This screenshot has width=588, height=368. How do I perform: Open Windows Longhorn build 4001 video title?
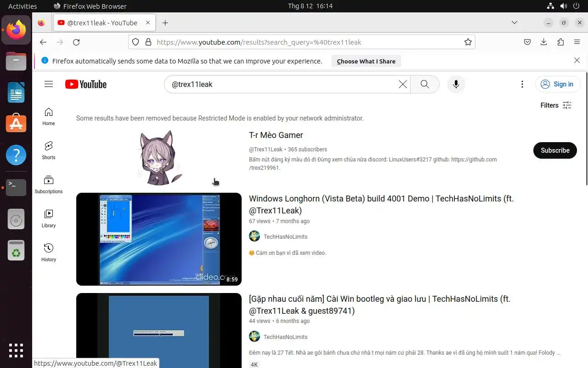coord(381,205)
